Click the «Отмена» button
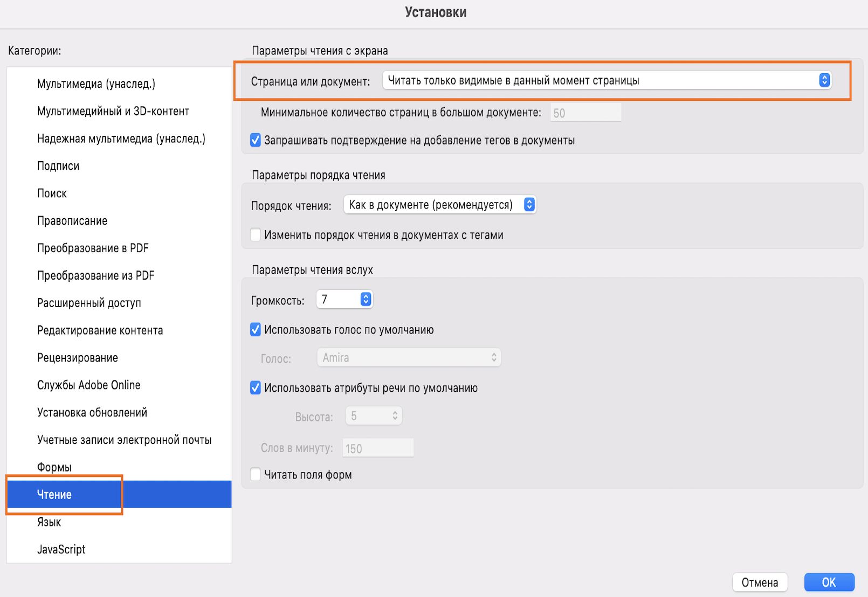The image size is (868, 597). pos(760,582)
